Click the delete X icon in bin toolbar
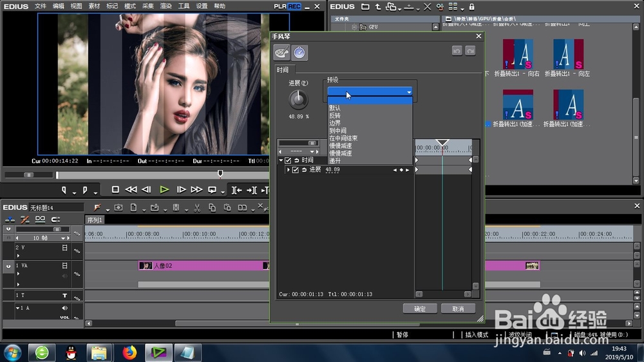Image resolution: width=644 pixels, height=362 pixels. tap(427, 6)
